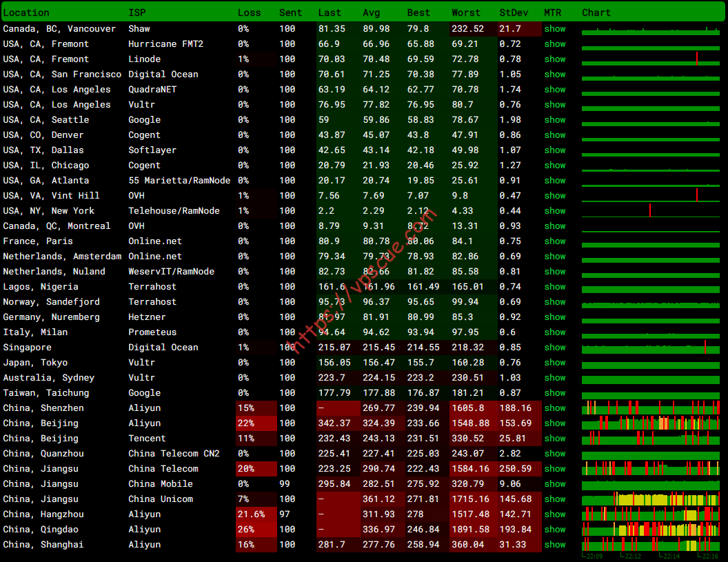This screenshot has width=728, height=562.
Task: Open show link for Softlayer Dallas
Action: pos(555,150)
